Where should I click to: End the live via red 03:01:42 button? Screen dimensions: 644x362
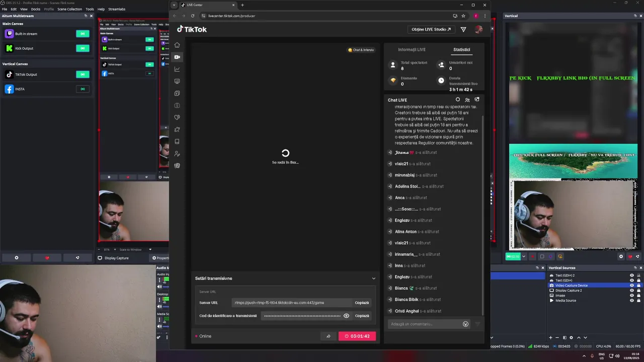pyautogui.click(x=357, y=336)
